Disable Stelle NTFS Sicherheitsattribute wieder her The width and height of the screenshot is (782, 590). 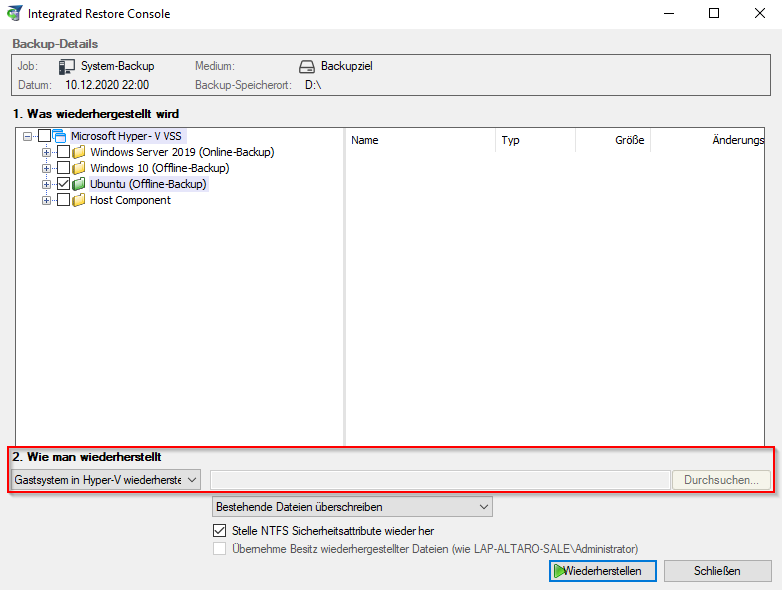(220, 531)
